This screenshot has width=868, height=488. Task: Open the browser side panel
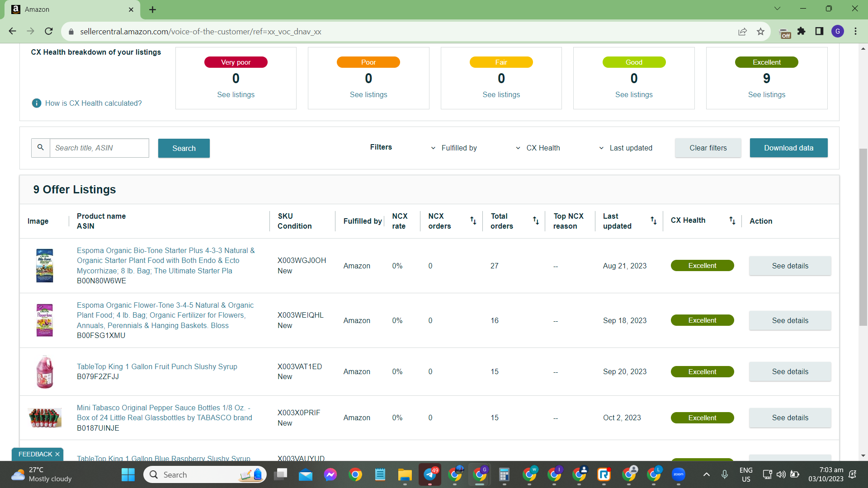click(x=819, y=31)
